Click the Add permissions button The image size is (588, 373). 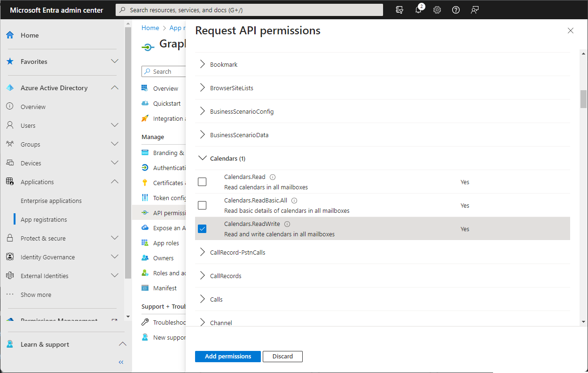click(228, 357)
